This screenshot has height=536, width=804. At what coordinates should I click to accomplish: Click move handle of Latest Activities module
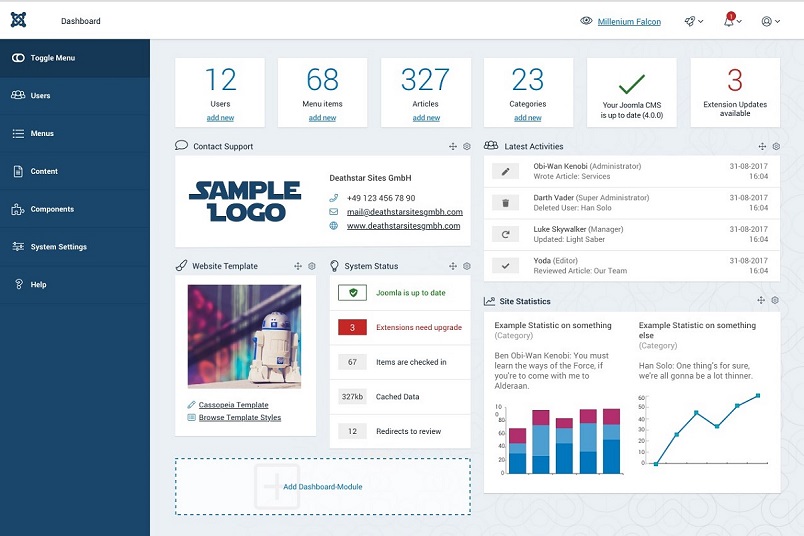pos(762,147)
